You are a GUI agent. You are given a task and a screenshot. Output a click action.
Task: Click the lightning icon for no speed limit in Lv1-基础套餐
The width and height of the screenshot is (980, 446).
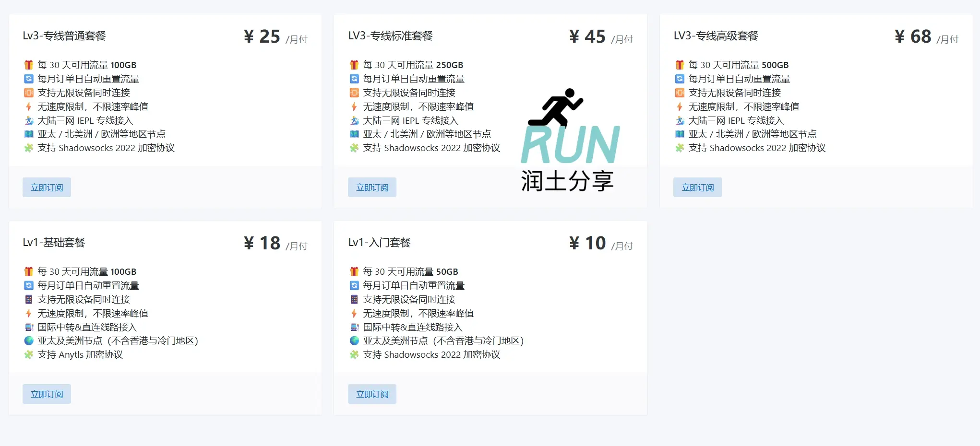pos(28,313)
